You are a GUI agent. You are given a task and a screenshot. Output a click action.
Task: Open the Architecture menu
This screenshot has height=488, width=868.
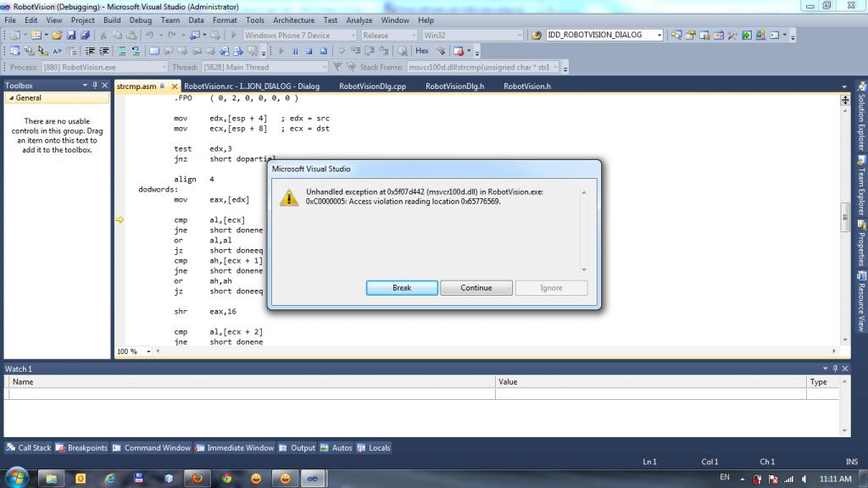click(293, 20)
